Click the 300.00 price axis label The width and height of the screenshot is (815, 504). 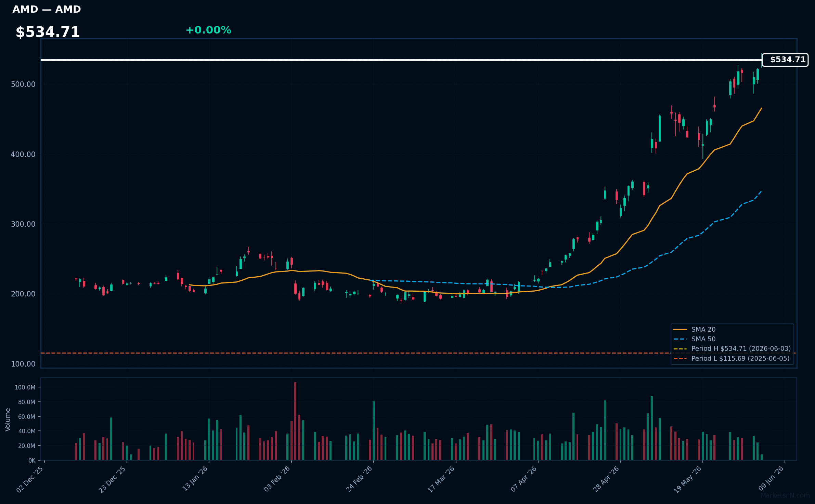[23, 224]
